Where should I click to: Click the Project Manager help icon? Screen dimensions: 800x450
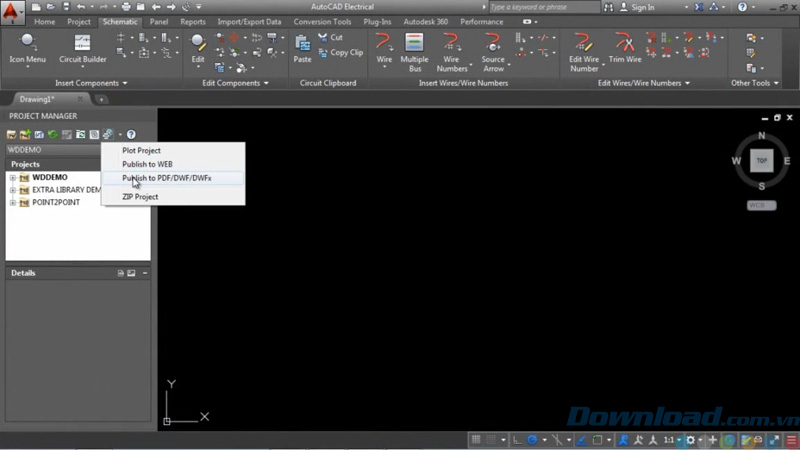(131, 134)
